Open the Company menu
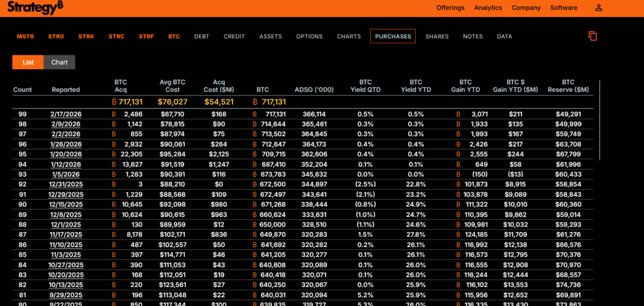 point(526,8)
